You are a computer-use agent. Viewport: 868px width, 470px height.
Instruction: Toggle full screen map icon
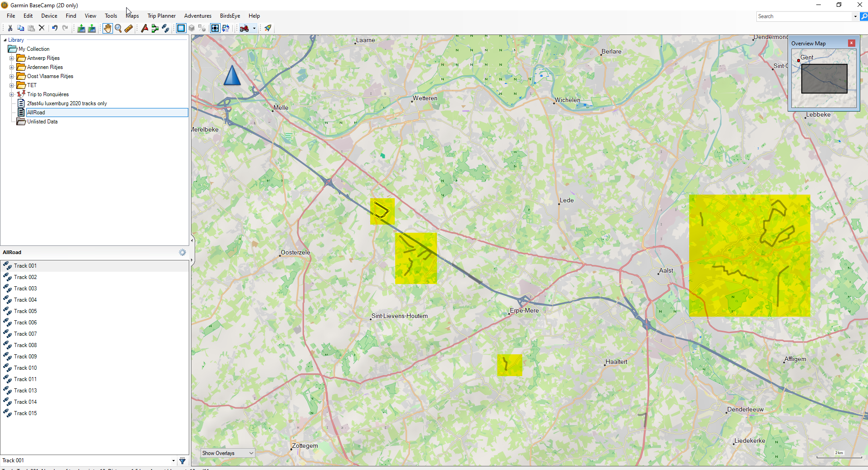[215, 28]
